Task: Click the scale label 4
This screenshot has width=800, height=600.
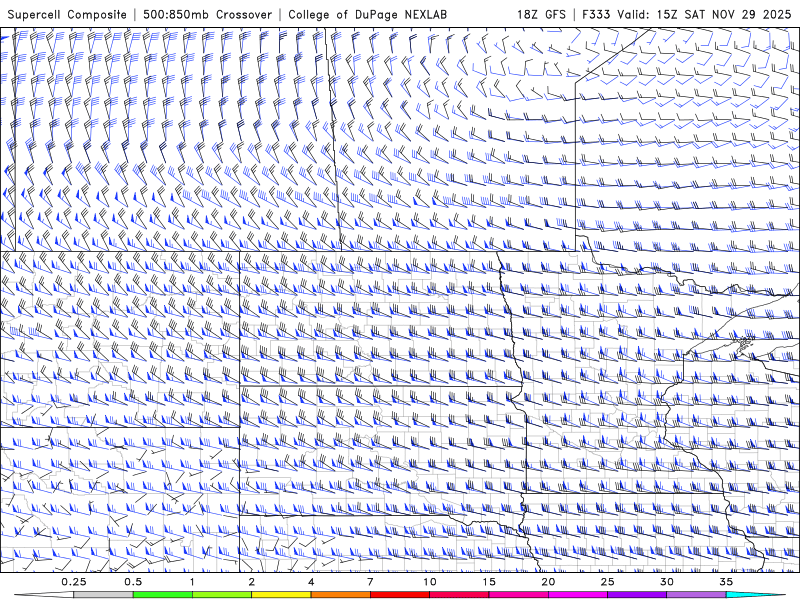Action: pyautogui.click(x=311, y=582)
